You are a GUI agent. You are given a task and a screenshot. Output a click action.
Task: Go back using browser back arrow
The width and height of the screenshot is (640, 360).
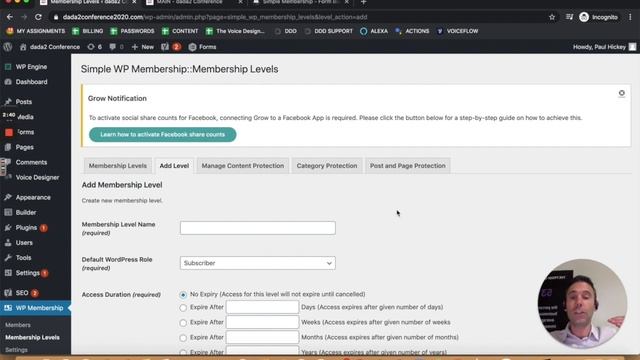(10, 17)
